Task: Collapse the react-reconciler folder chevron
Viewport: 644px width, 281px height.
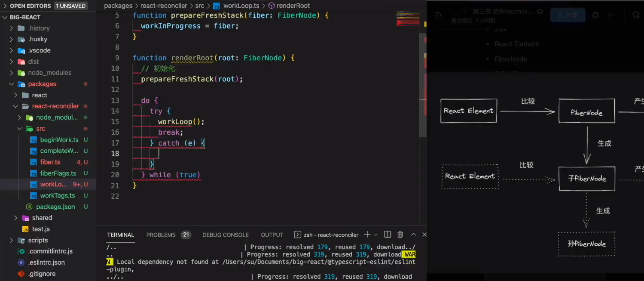Action: coord(15,106)
